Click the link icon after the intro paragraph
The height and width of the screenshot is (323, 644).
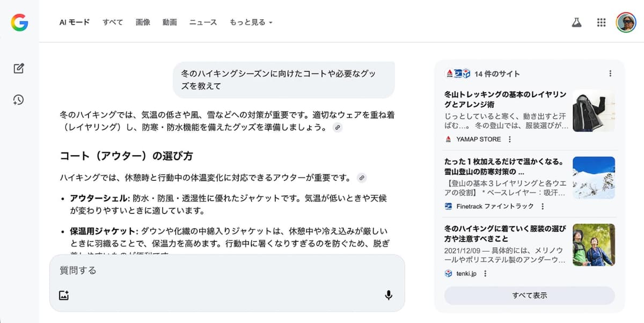tap(338, 128)
